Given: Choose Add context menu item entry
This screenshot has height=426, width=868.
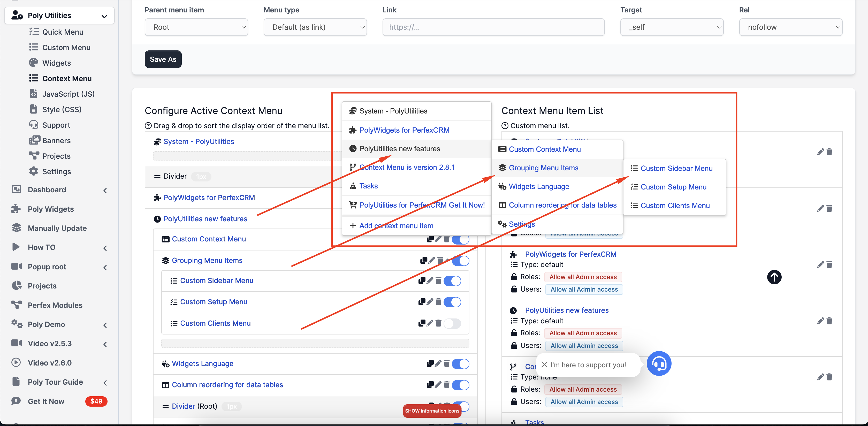Looking at the screenshot, I should [x=396, y=225].
